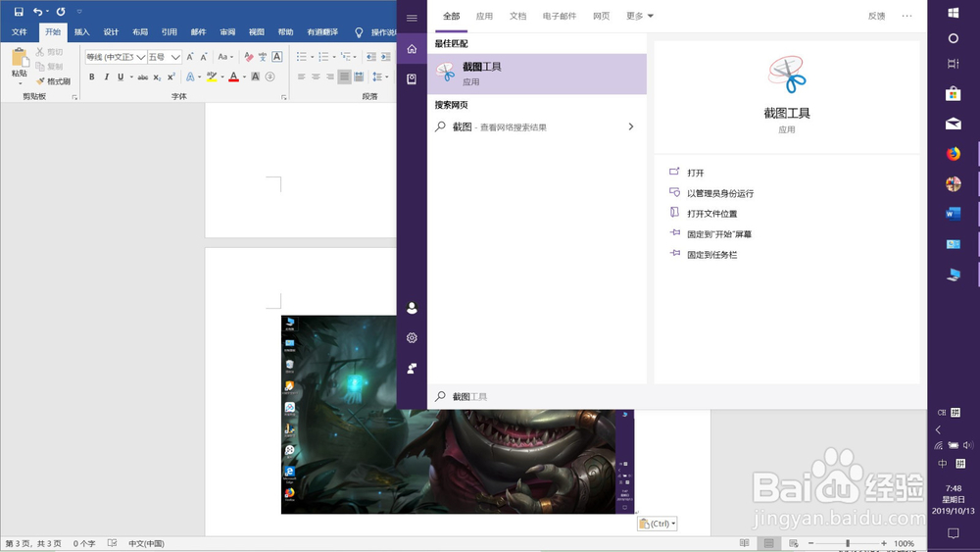Switch to the print layout view icon
Screen dimensions: 980x552
click(x=768, y=543)
